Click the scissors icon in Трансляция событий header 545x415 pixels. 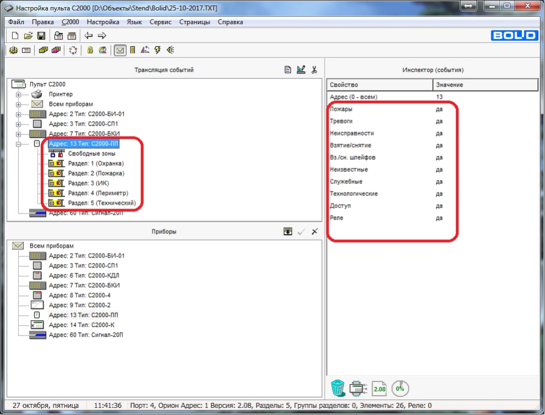[x=314, y=70]
